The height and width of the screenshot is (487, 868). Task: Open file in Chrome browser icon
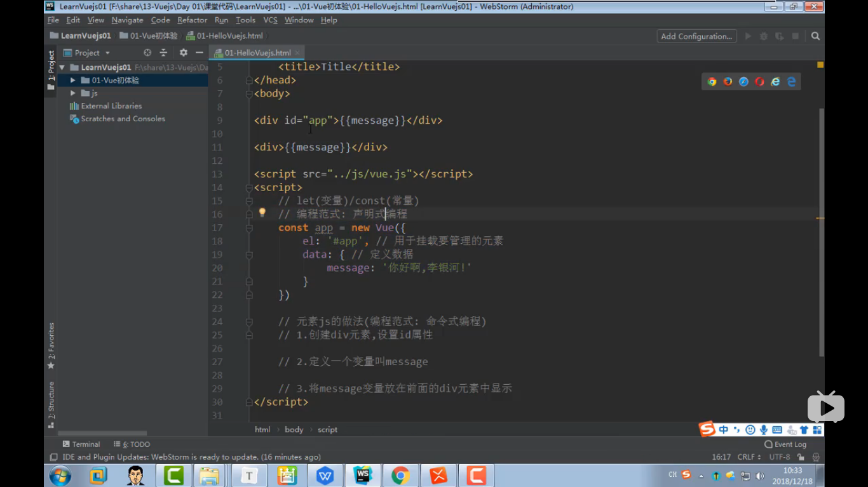[712, 82]
